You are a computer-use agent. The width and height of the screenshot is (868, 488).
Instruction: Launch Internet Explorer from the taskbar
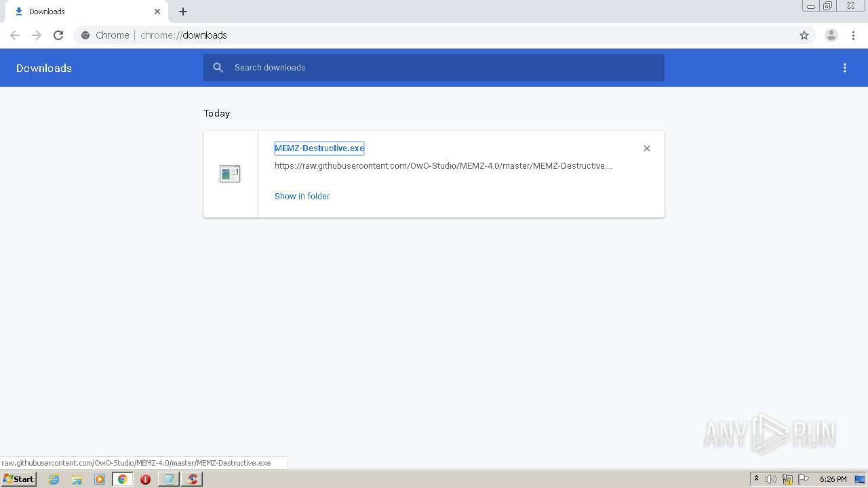54,479
